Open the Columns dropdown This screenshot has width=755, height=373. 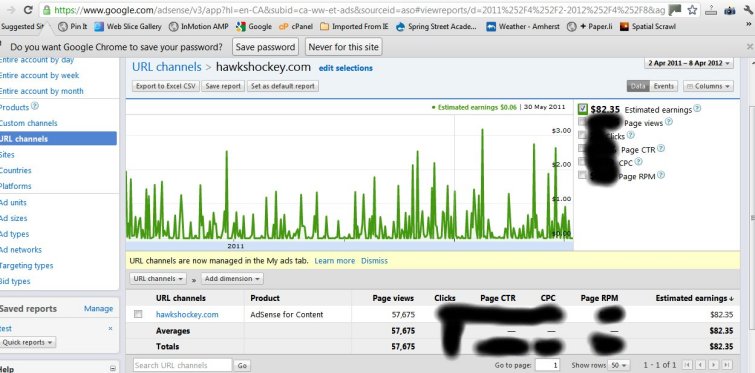click(x=708, y=86)
